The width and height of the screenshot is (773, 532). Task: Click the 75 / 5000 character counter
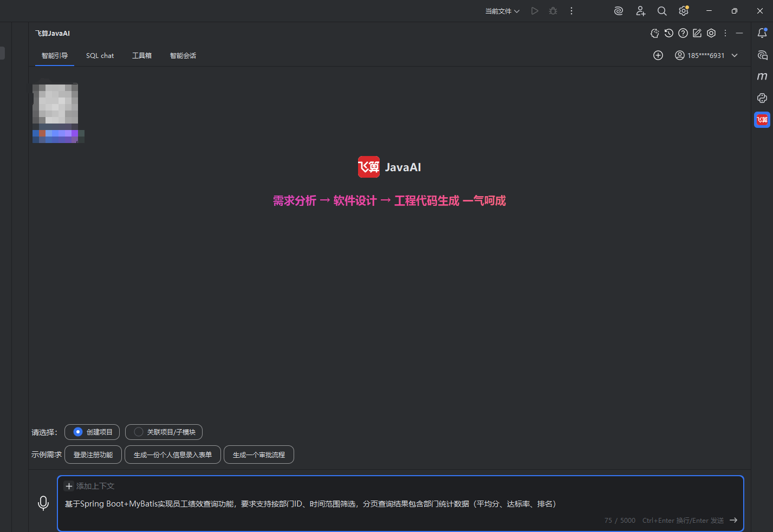[x=620, y=520]
